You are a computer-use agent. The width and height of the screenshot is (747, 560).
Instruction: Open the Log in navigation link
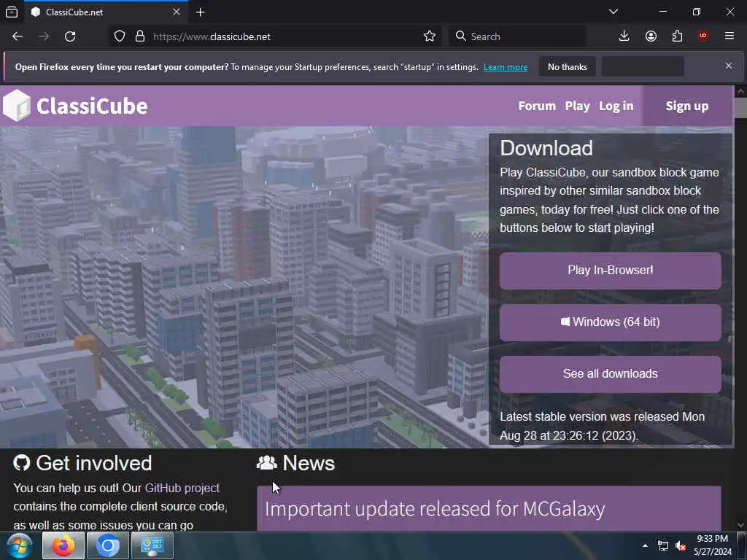(x=616, y=106)
